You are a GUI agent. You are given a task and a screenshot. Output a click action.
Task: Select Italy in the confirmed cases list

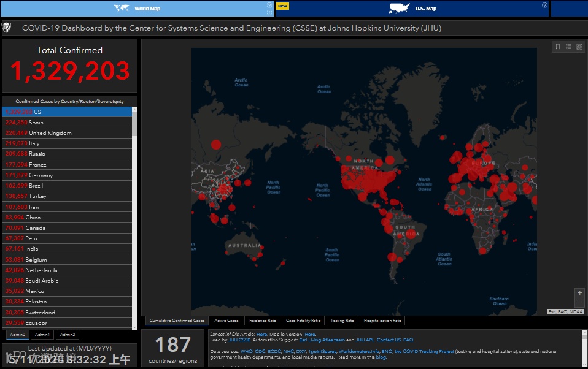[x=67, y=143]
